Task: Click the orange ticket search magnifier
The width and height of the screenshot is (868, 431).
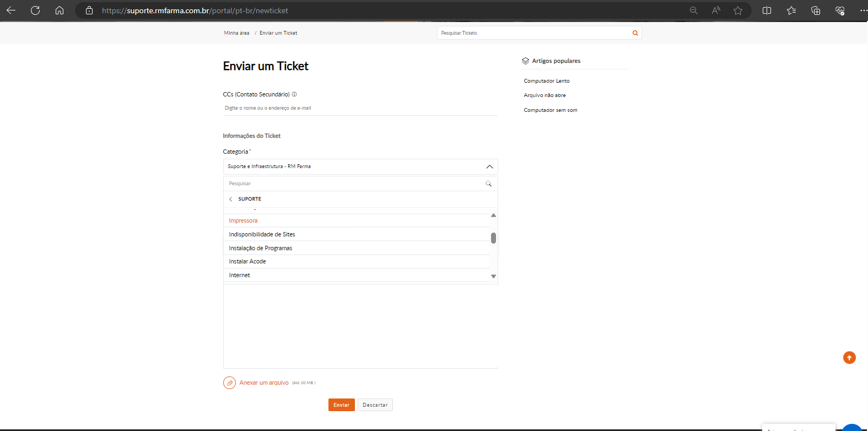Action: [x=635, y=33]
